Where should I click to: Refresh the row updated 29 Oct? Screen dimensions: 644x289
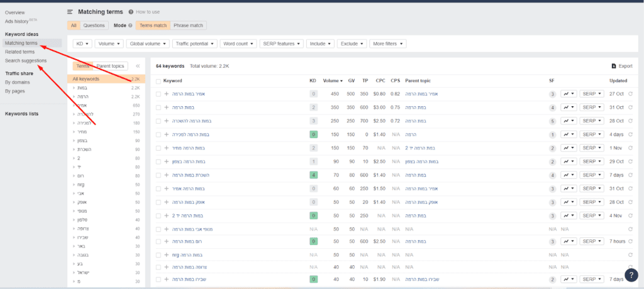click(630, 161)
